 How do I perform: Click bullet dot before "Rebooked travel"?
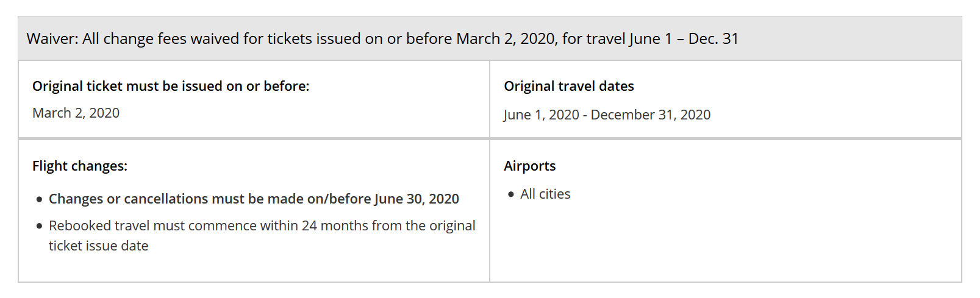(40, 226)
